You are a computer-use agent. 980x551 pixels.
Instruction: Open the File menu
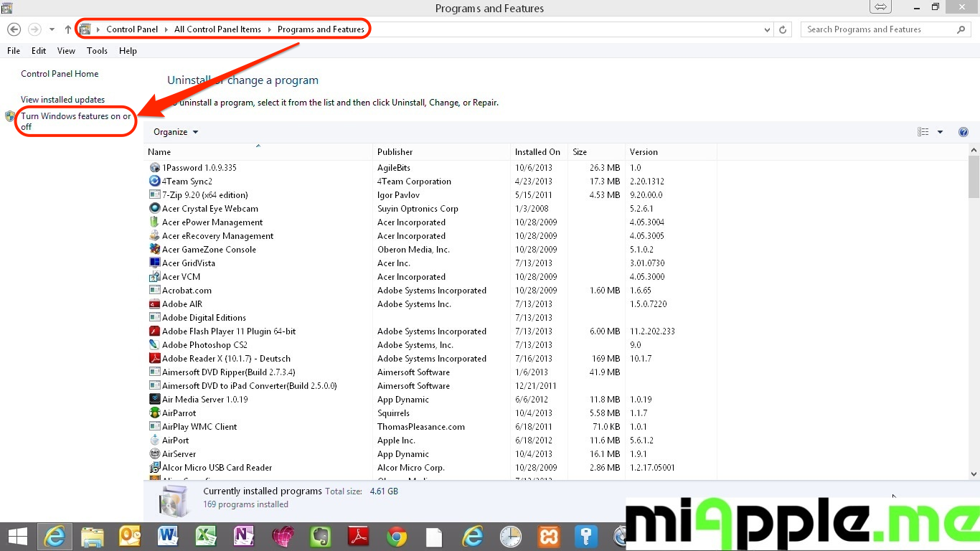point(14,51)
